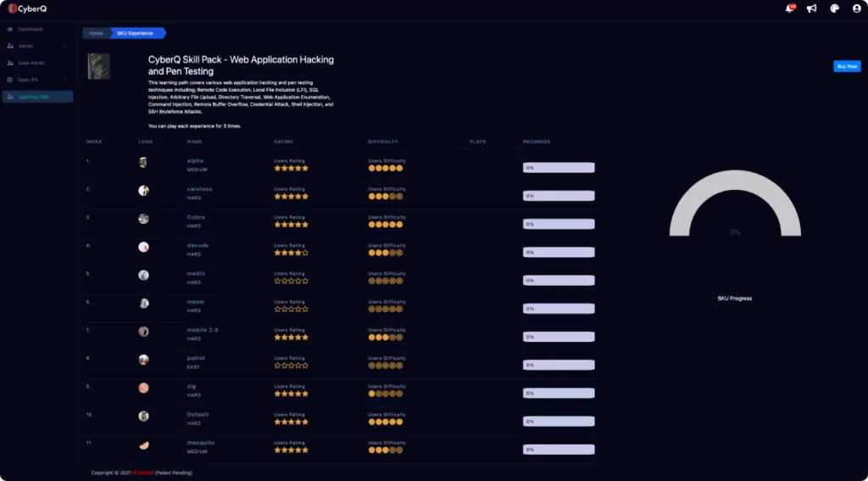Image resolution: width=868 pixels, height=481 pixels.
Task: Click the Home breadcrumb
Action: tap(97, 33)
